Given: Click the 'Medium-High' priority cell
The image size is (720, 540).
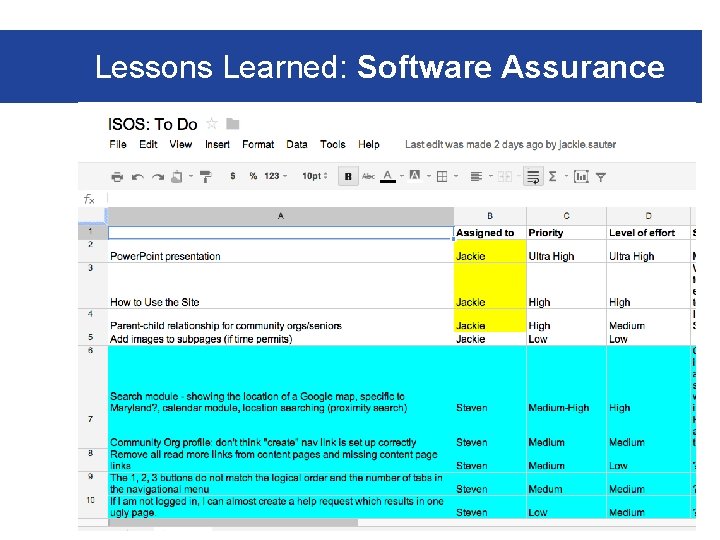Looking at the screenshot, I should coord(566,380).
